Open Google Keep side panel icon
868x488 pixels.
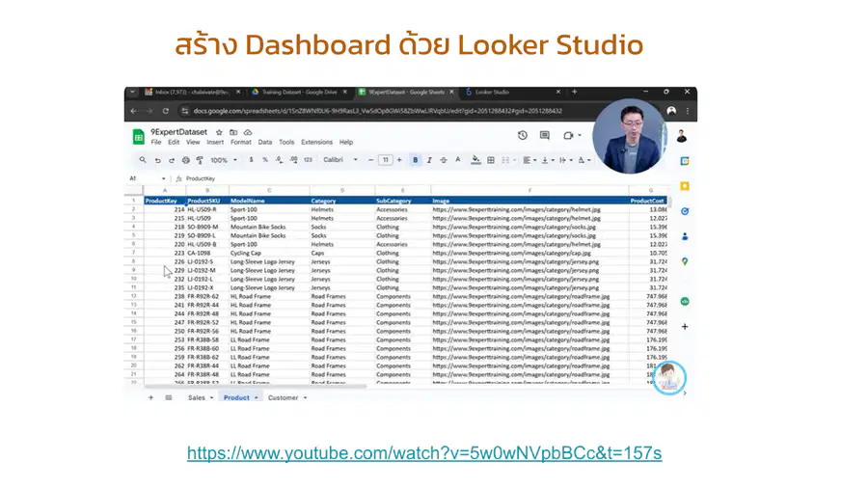point(685,186)
